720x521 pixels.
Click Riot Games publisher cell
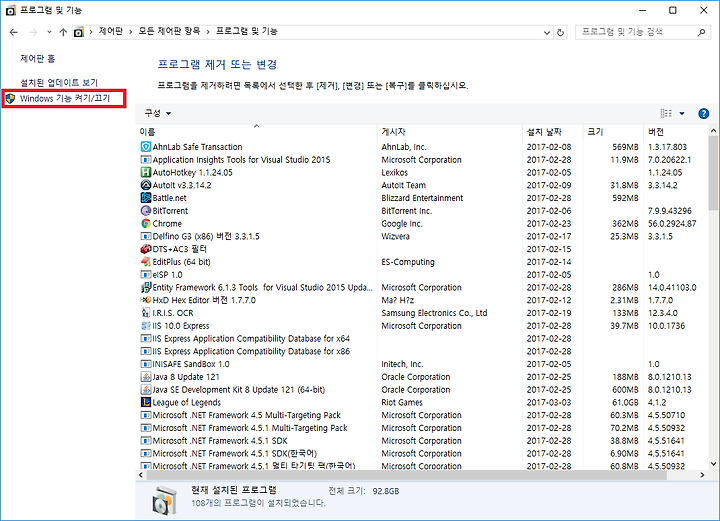[402, 402]
